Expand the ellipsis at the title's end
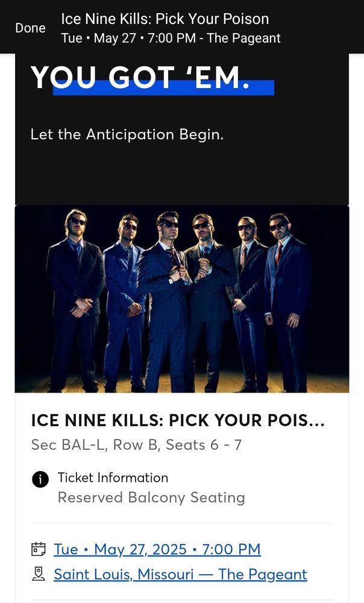 pyautogui.click(x=317, y=421)
